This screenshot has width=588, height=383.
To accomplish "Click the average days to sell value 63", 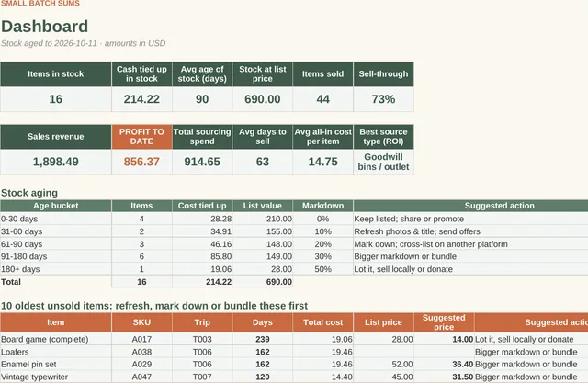I will [263, 162].
